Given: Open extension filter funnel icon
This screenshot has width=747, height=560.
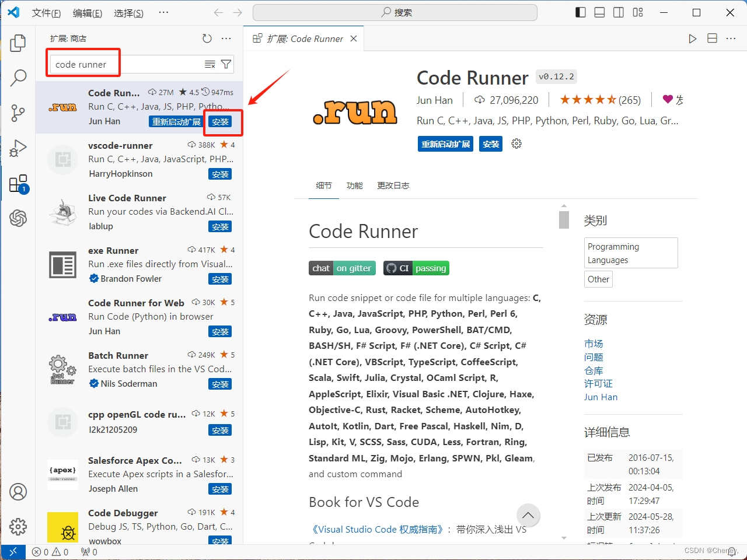Looking at the screenshot, I should pos(226,64).
